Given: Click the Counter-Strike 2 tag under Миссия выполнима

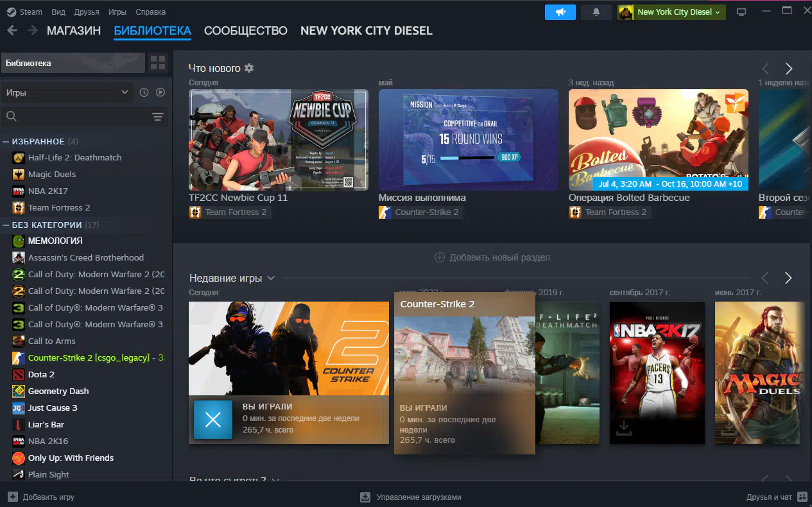Looking at the screenshot, I should click(x=420, y=212).
